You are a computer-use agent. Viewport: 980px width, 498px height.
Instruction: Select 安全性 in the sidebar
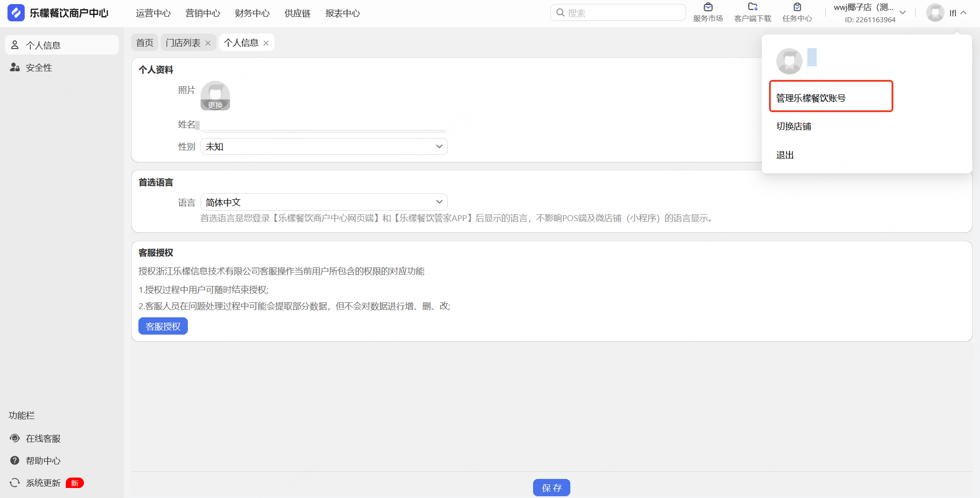pos(39,68)
